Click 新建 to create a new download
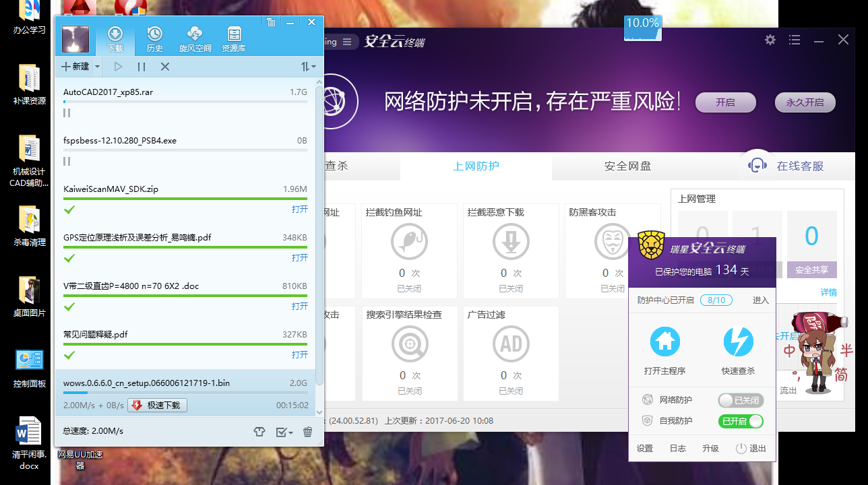The width and height of the screenshot is (868, 485). (75, 67)
